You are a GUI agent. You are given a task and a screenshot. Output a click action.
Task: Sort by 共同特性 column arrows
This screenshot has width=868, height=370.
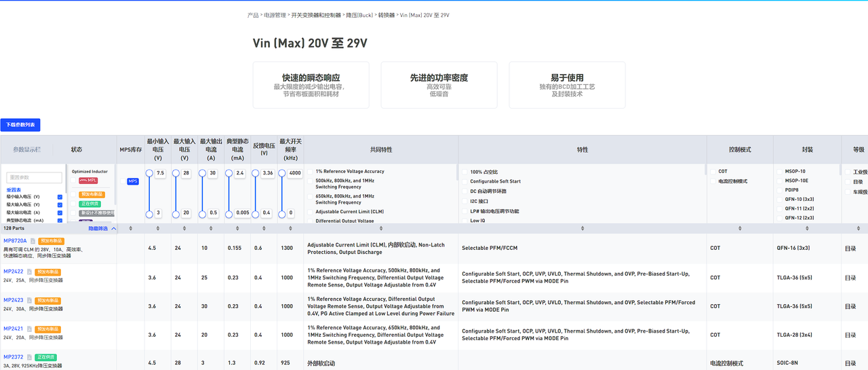tap(381, 229)
